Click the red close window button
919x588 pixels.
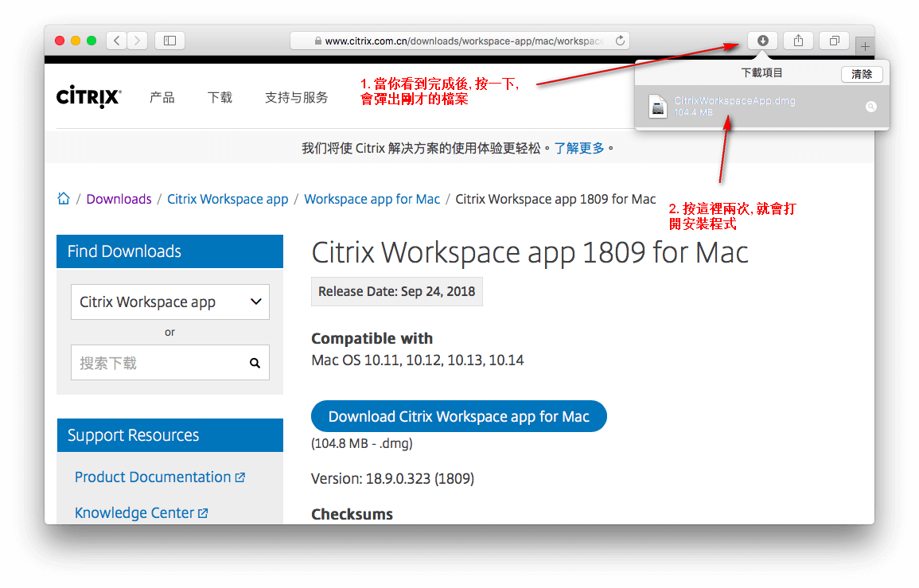point(60,41)
